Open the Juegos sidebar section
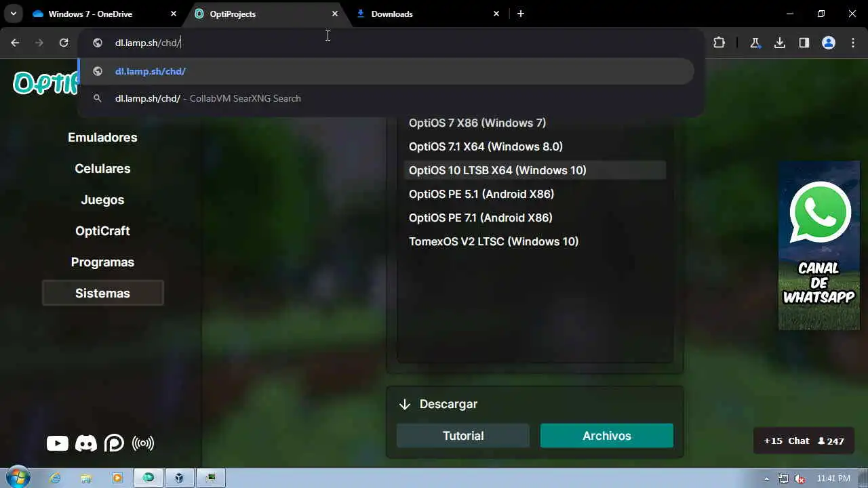This screenshot has height=488, width=868. tap(102, 200)
